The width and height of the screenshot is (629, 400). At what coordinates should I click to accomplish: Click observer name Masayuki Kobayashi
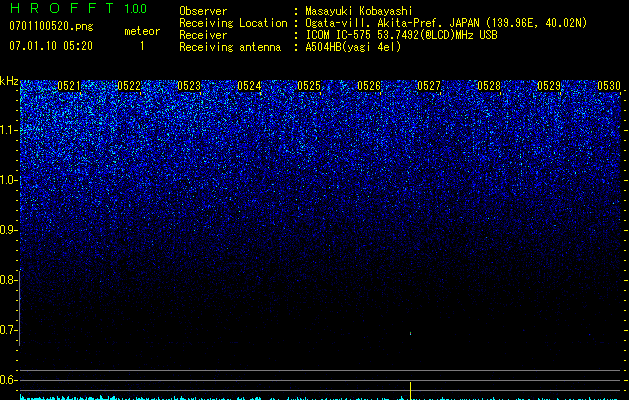pos(359,11)
